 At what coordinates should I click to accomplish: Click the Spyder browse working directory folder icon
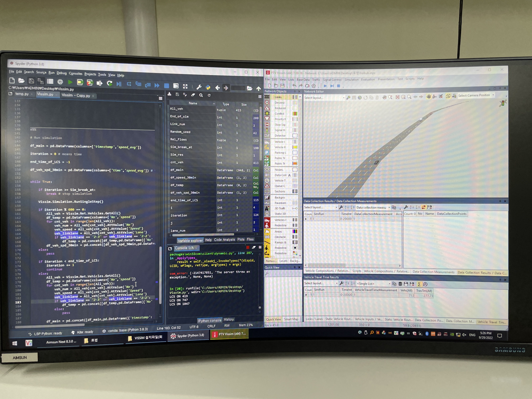[x=250, y=88]
